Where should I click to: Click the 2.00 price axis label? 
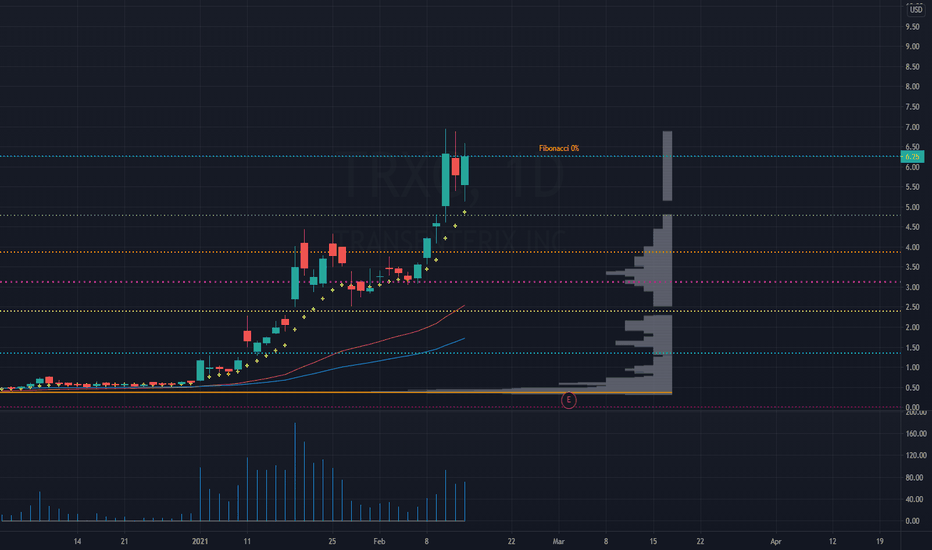pos(912,328)
